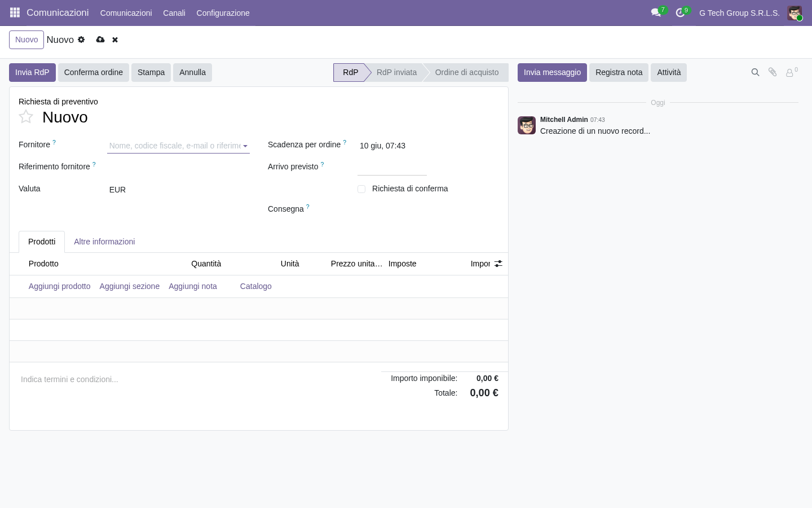This screenshot has height=508, width=812.
Task: Click the Attività button
Action: click(x=669, y=72)
